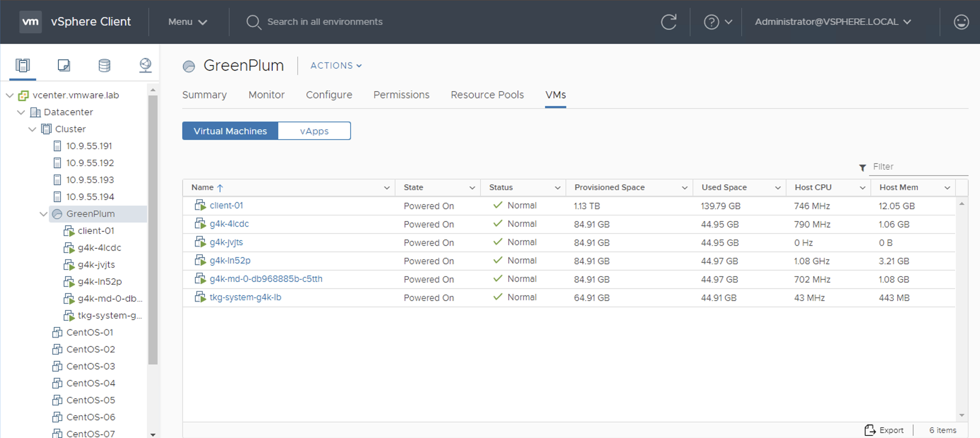Click the Filter input field
Image resolution: width=980 pixels, height=438 pixels.
(x=919, y=167)
